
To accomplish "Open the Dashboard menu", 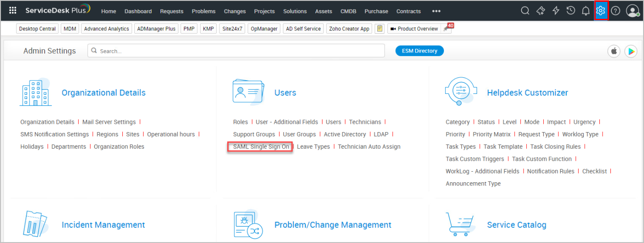I will click(x=138, y=11).
